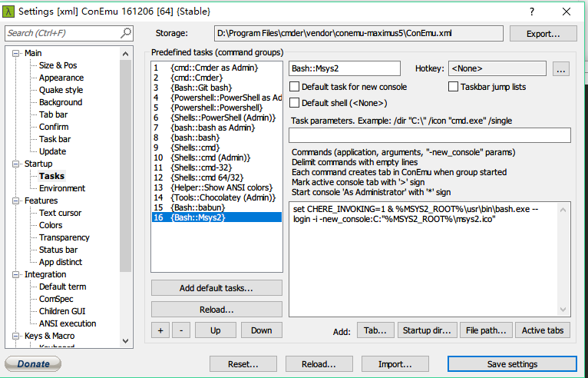The height and width of the screenshot is (378, 588).
Task: Add new task with plus button
Action: coord(160,330)
